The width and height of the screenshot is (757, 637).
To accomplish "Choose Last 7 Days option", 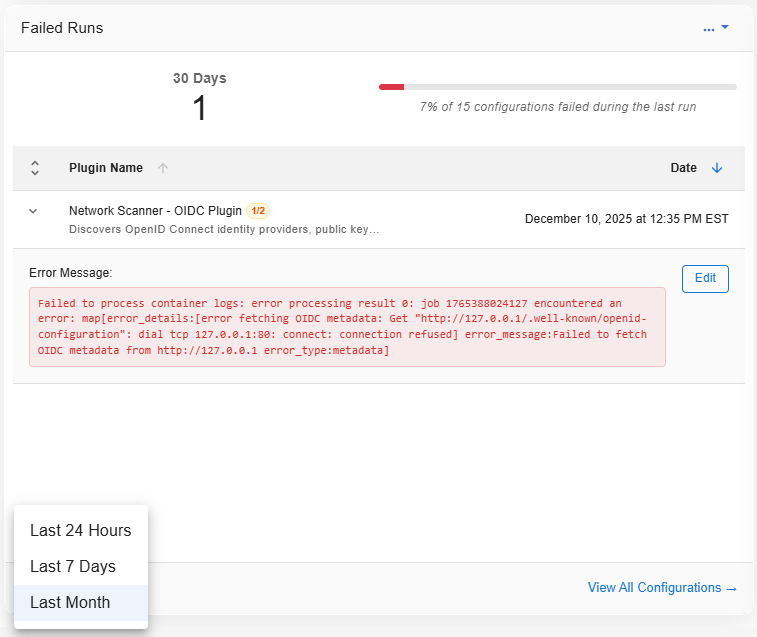I will click(73, 566).
